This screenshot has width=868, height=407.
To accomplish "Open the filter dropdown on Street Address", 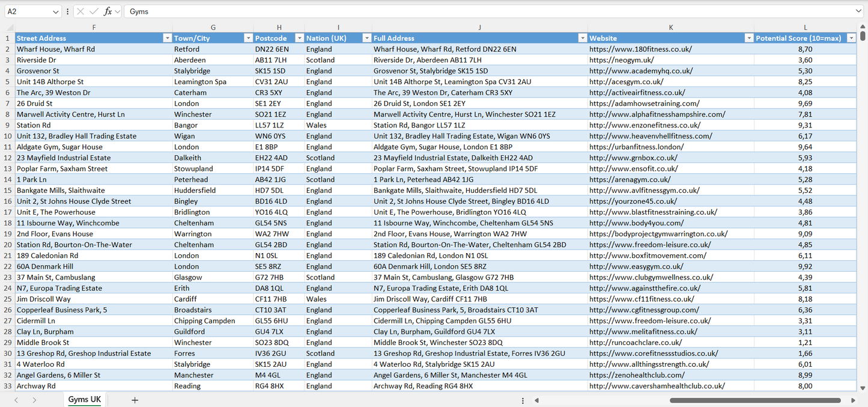I will 168,38.
